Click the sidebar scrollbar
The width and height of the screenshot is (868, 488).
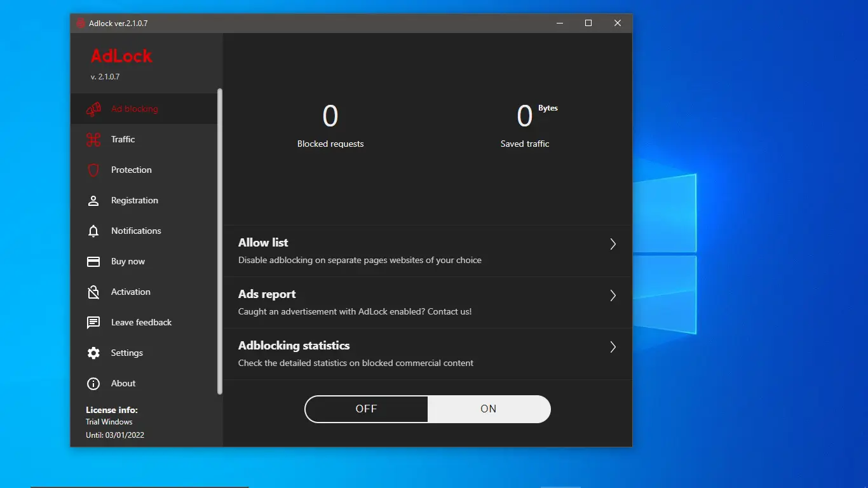[x=219, y=241]
